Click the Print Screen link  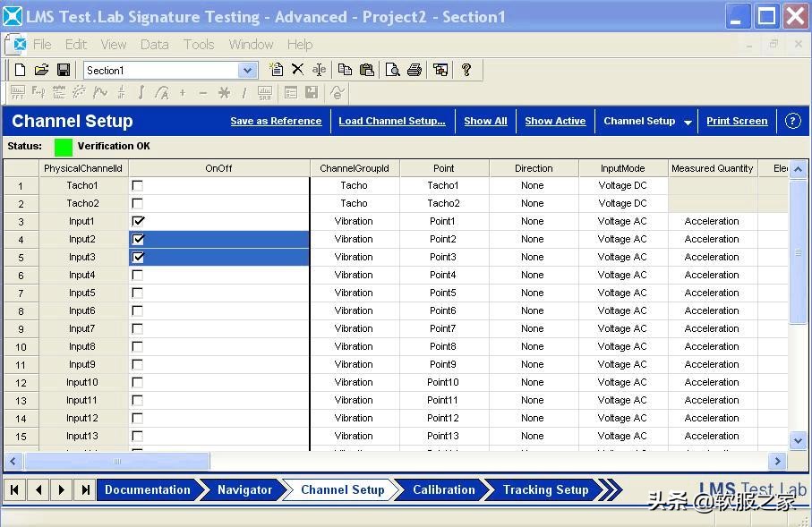[x=737, y=121]
